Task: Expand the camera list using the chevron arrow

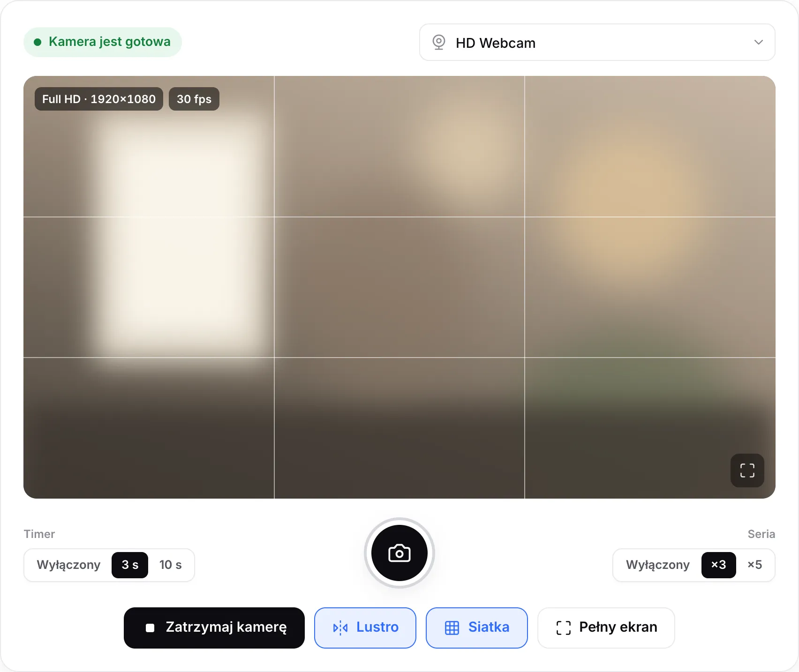Action: pos(758,42)
